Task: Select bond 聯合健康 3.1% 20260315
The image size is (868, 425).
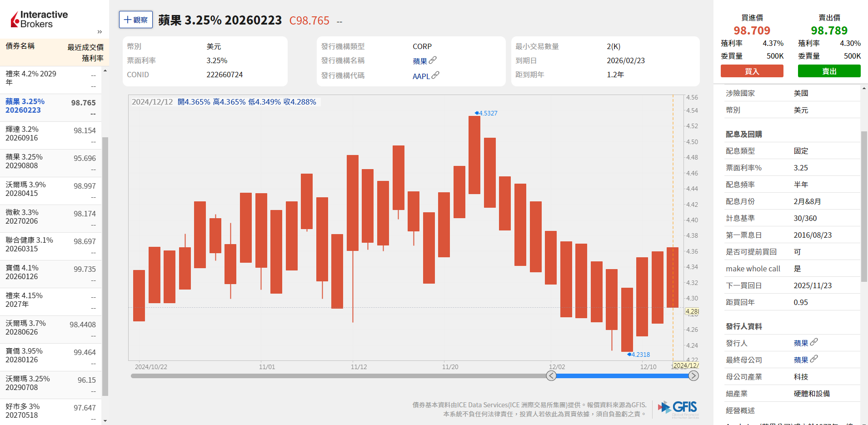Action: coord(51,246)
